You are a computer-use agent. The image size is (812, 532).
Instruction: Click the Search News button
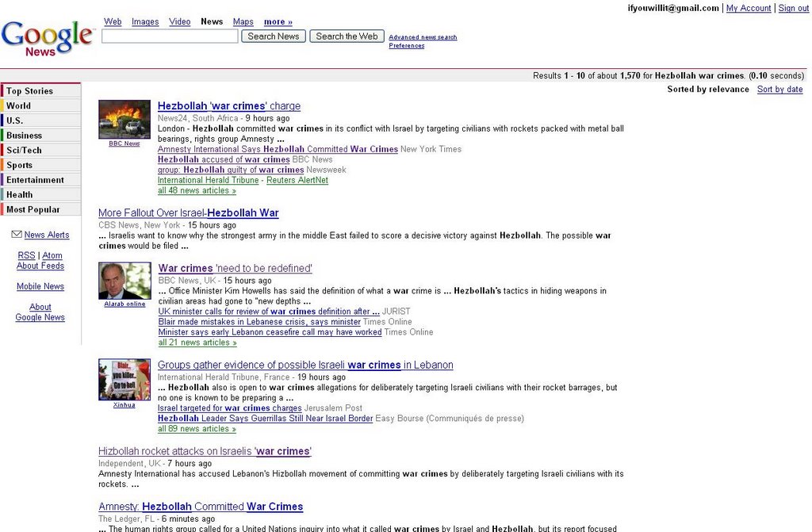(274, 36)
